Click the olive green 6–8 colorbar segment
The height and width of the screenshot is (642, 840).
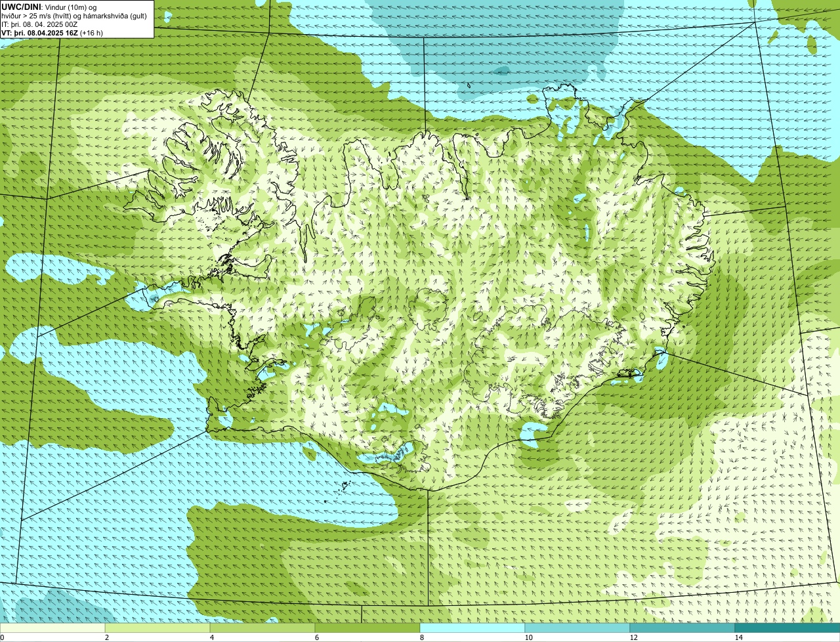[367, 628]
